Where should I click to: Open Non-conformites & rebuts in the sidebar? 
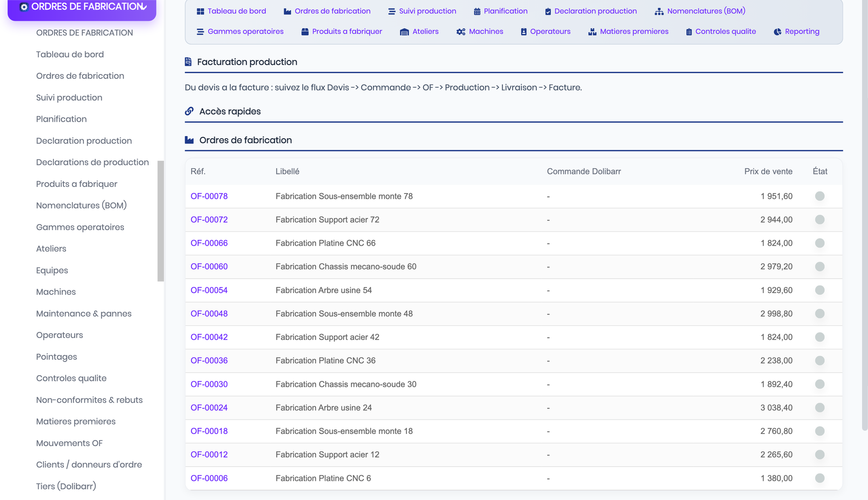pos(89,400)
